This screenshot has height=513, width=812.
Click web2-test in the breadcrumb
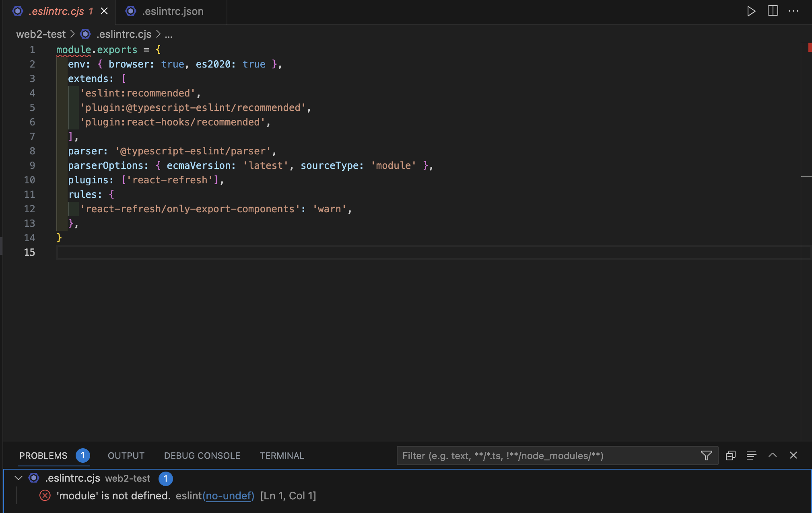click(x=41, y=34)
